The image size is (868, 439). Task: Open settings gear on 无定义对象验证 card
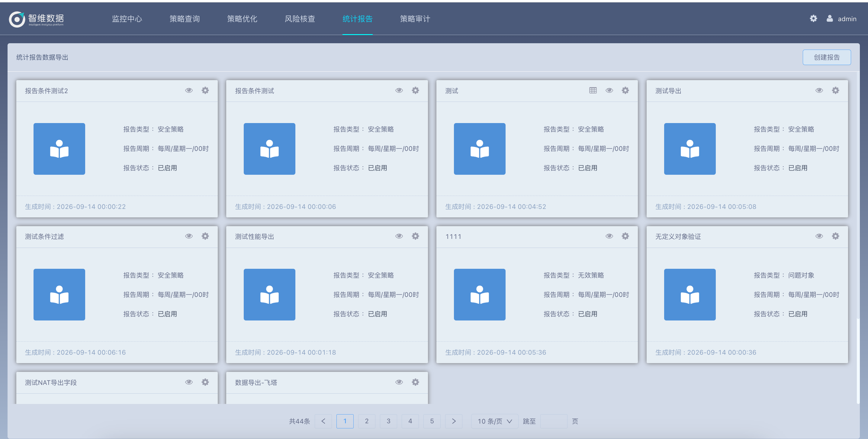[836, 236]
